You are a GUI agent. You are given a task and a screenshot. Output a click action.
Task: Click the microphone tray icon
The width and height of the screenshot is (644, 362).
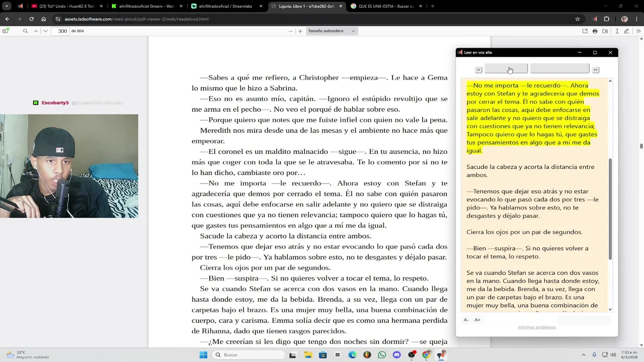594,355
